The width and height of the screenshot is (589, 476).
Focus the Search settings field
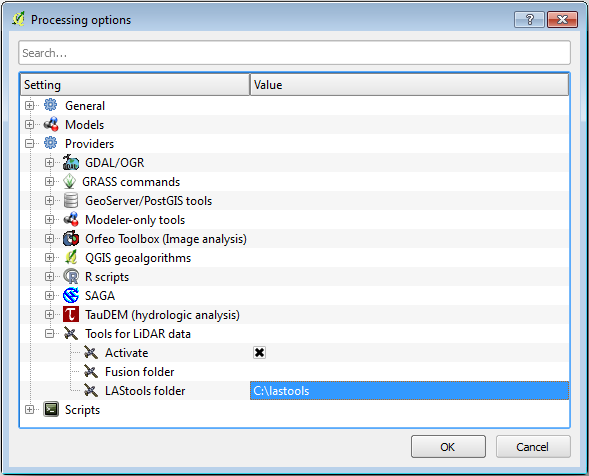294,53
